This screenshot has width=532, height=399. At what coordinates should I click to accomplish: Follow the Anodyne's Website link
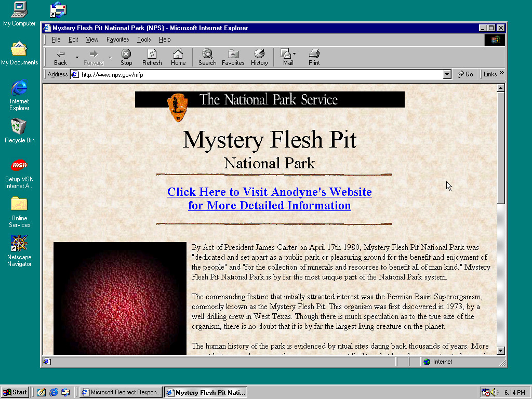coord(270,198)
